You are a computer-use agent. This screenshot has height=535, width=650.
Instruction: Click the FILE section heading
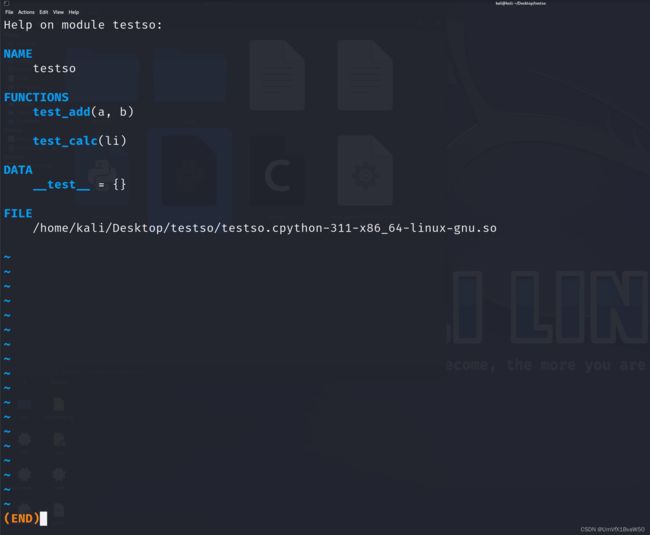[x=18, y=213]
